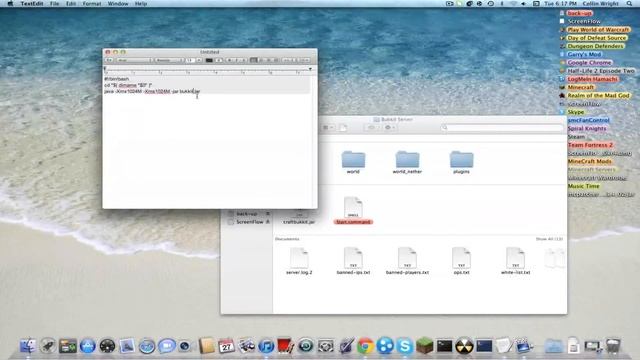Select Music Time desktop item
Viewport: 640px width, 360px height.
click(x=584, y=186)
